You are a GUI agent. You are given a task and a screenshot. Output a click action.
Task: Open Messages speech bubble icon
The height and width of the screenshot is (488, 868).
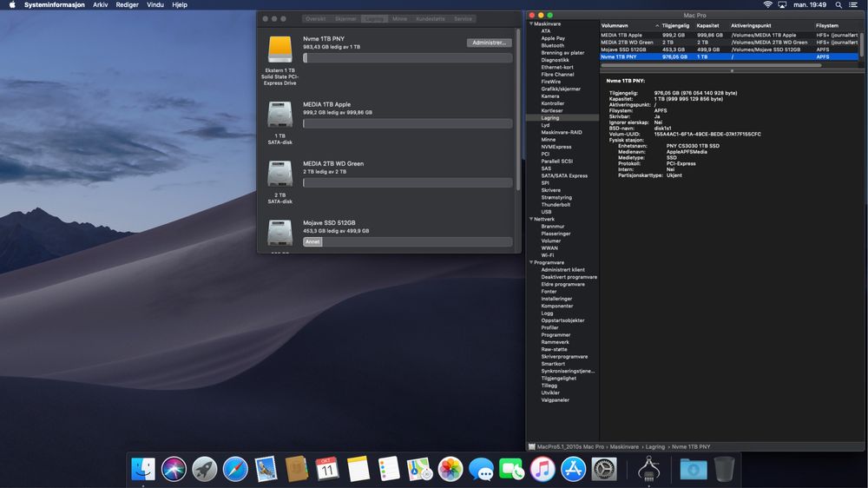pos(481,469)
